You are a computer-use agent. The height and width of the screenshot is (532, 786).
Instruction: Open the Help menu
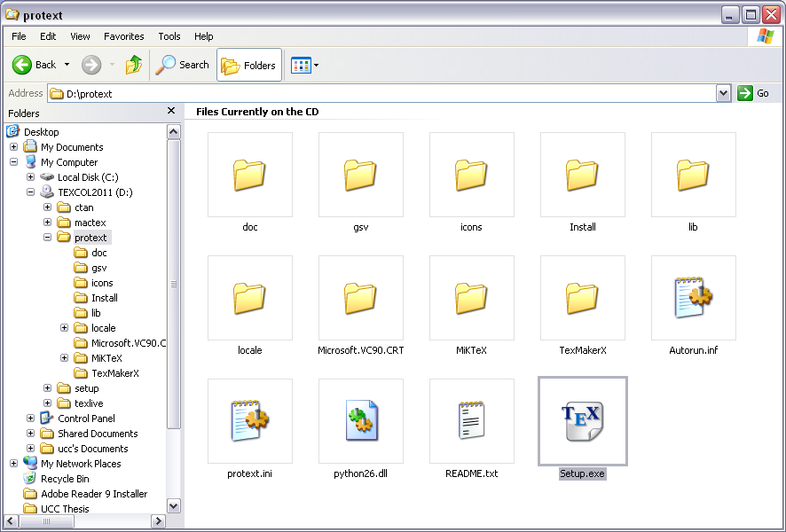(x=203, y=36)
